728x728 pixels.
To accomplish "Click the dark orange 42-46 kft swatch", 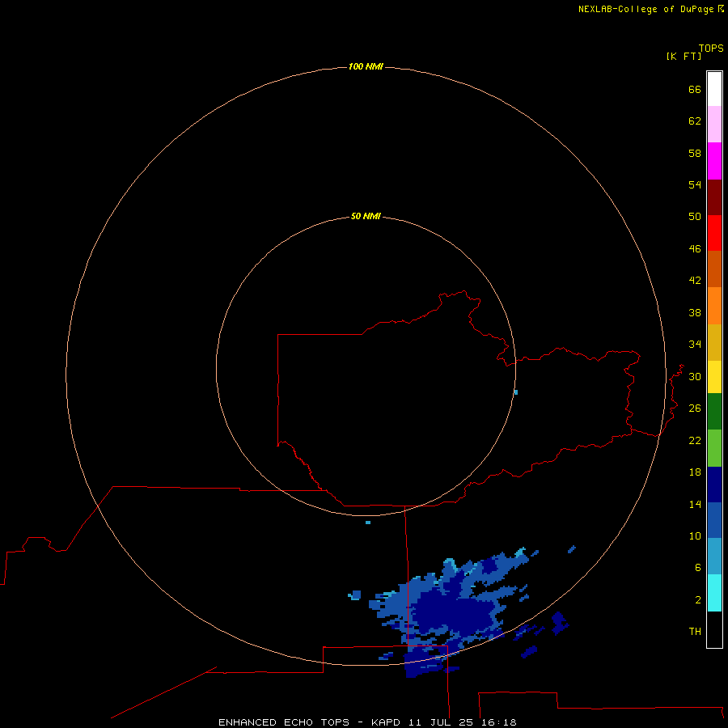I will [714, 269].
